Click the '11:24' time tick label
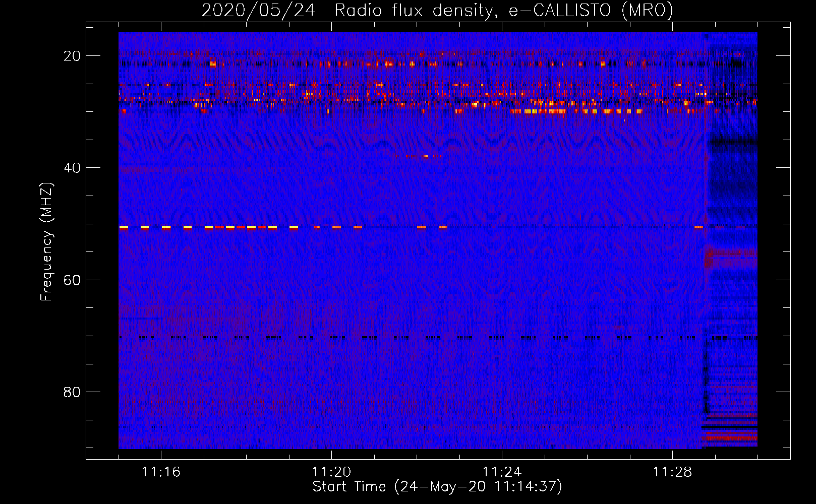 (x=502, y=472)
